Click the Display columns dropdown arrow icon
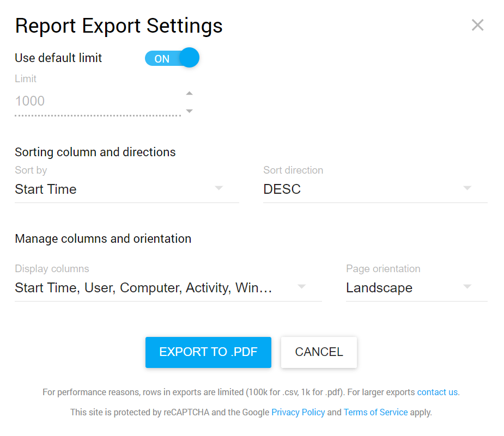The width and height of the screenshot is (504, 436). pos(301,287)
